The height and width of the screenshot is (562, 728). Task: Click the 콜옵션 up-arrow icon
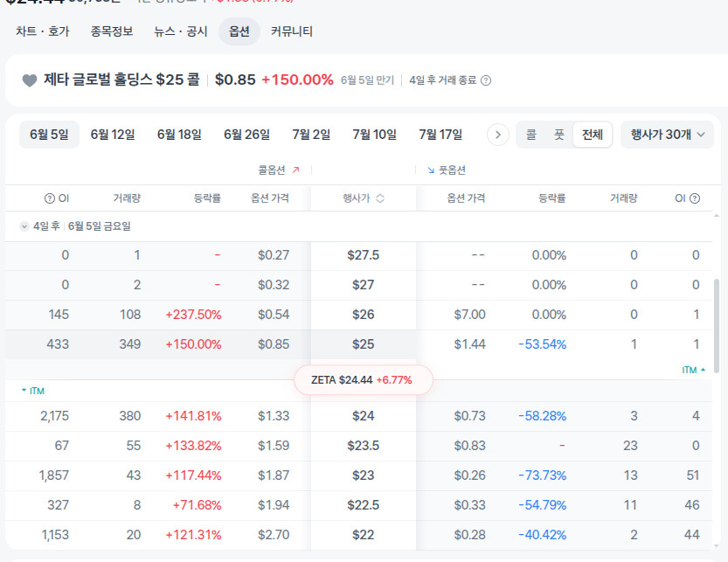(x=295, y=170)
